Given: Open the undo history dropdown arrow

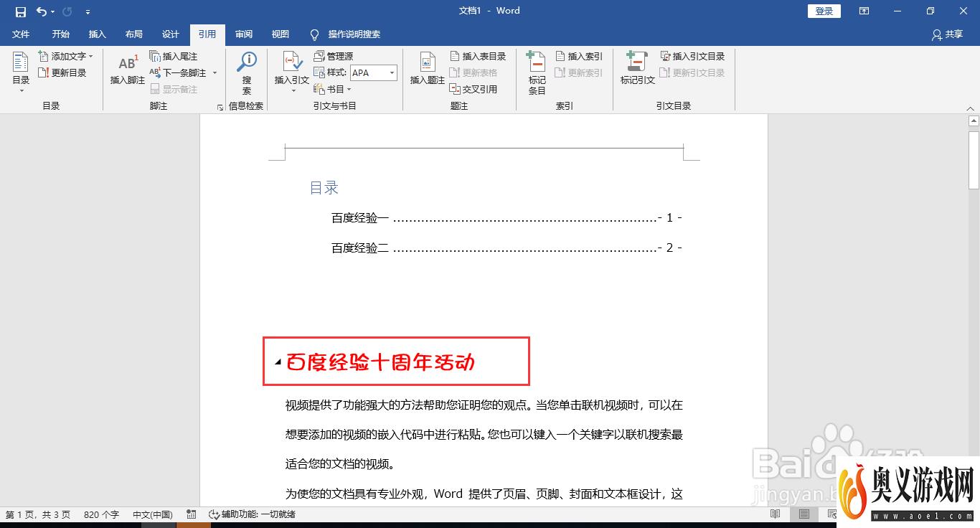Looking at the screenshot, I should (x=52, y=11).
